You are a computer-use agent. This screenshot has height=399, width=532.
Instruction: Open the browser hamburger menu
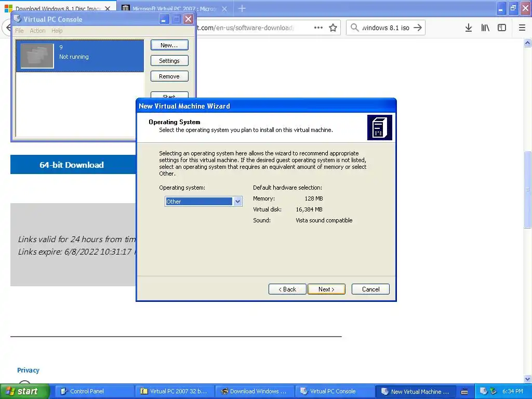tap(522, 28)
